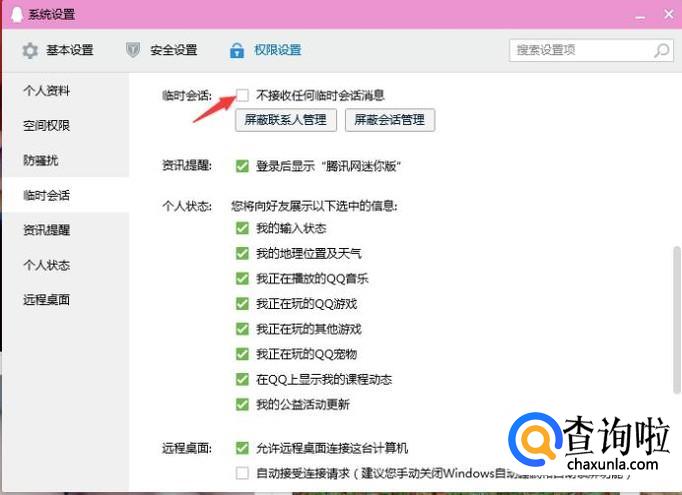Image resolution: width=682 pixels, height=495 pixels.
Task: Check 自动接受连接请求 checkbox
Action: click(x=242, y=473)
